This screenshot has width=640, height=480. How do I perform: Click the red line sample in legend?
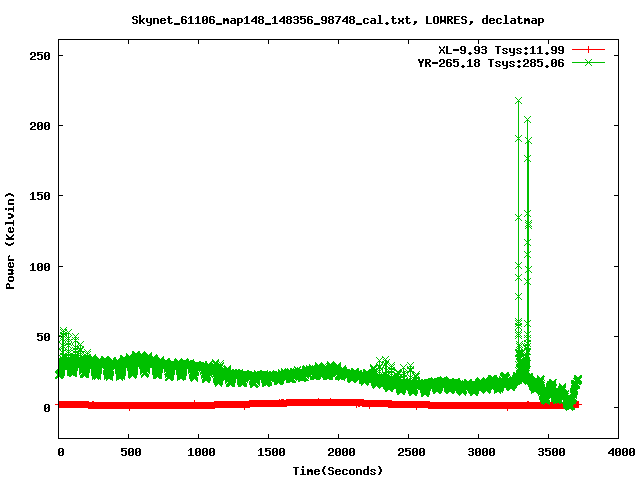click(x=589, y=49)
